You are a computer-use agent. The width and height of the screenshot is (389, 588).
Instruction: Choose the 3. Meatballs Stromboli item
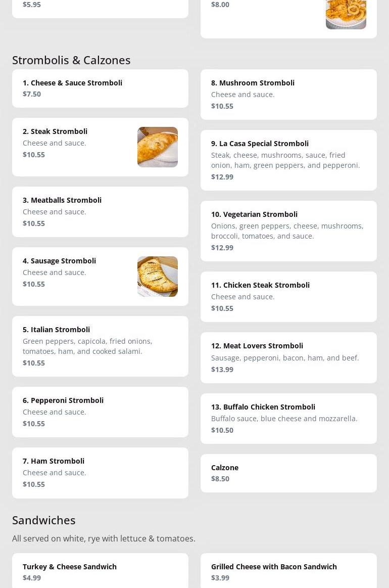tap(100, 212)
